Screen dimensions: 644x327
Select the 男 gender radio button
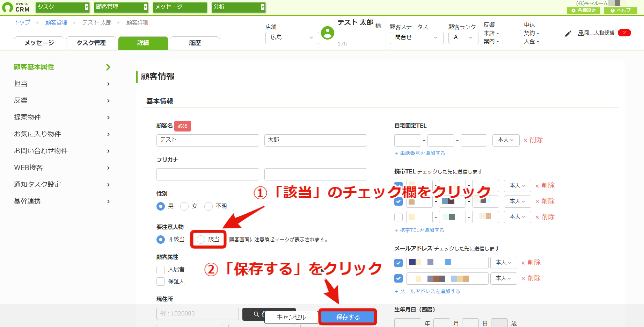point(161,206)
